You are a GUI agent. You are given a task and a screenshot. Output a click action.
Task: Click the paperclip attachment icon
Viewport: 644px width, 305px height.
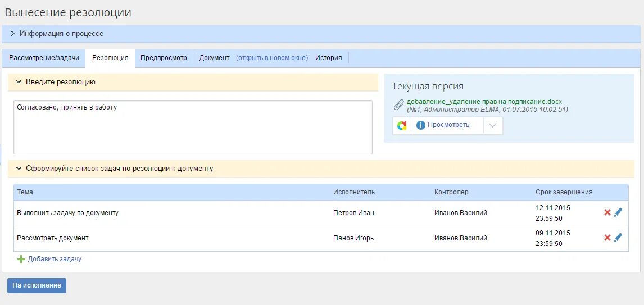(x=398, y=105)
